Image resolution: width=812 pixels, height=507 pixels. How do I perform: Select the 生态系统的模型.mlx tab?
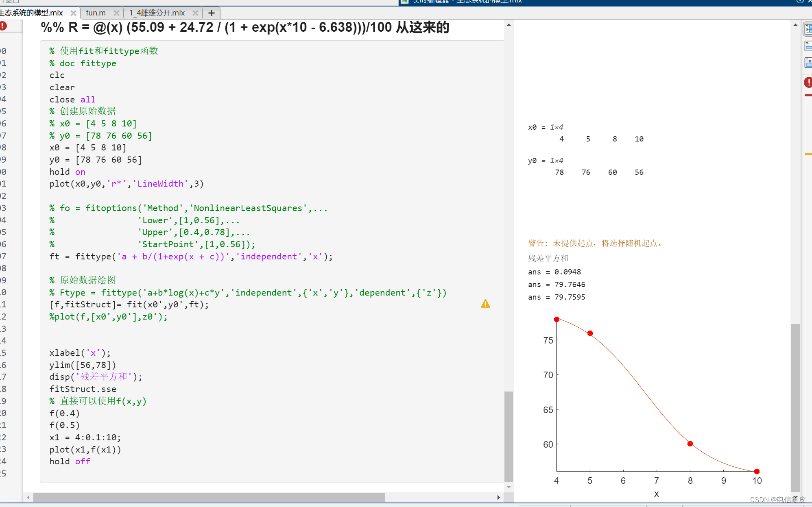click(x=31, y=13)
